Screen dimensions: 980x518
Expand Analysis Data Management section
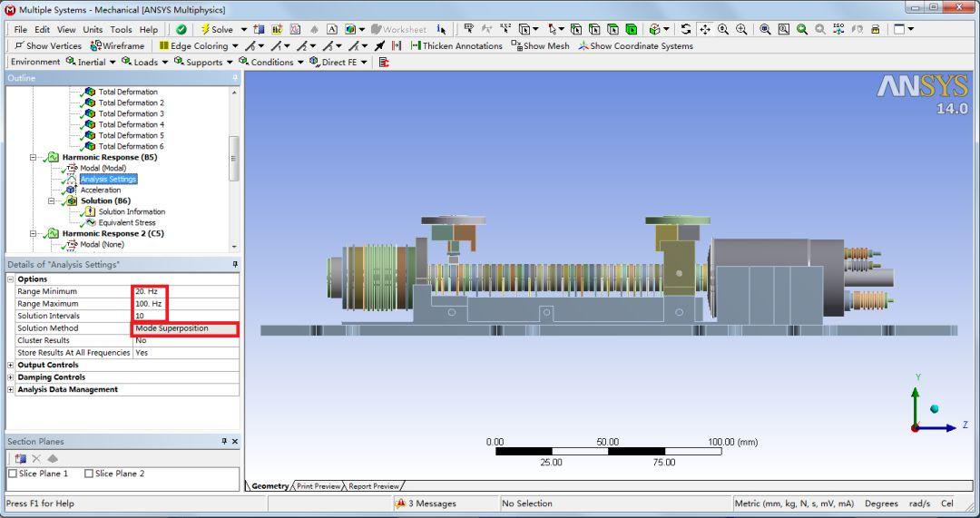11,389
